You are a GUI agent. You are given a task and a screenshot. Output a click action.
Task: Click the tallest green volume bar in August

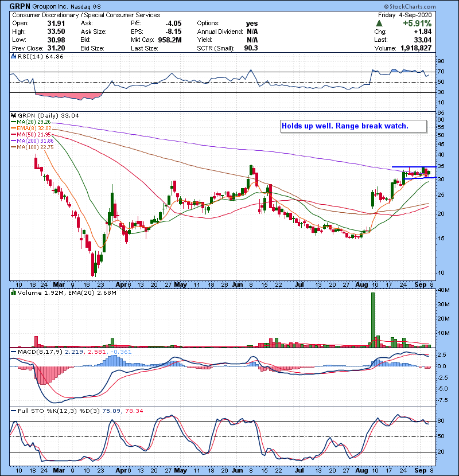[x=373, y=319]
